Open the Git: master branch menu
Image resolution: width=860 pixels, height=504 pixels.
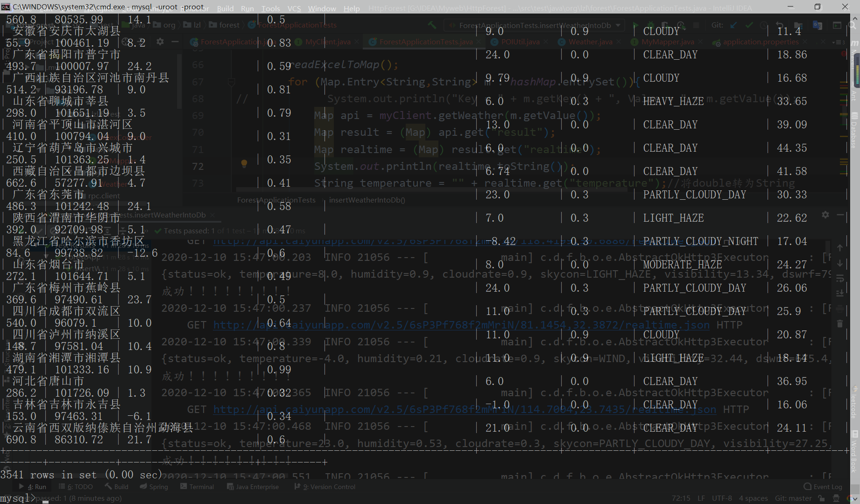[793, 498]
